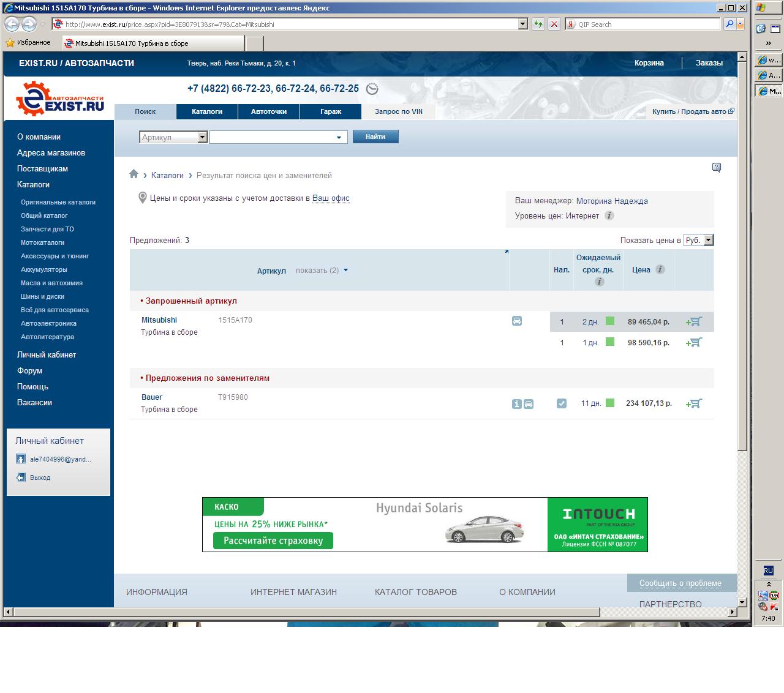Screen dimensions: 784x693
Task: Toggle the checkmark in Bauer Нал. column
Action: coord(562,403)
